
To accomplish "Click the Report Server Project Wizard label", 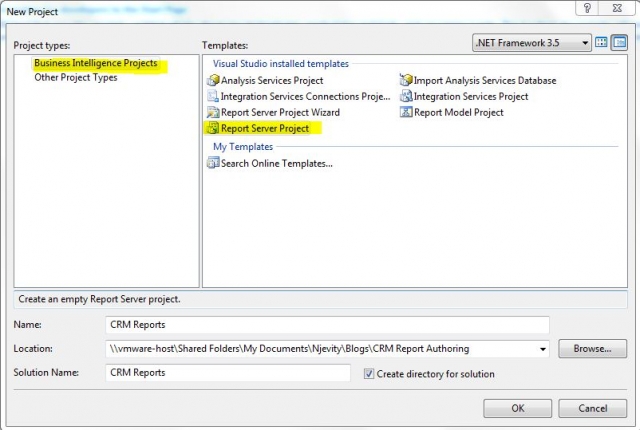I will tap(280, 113).
